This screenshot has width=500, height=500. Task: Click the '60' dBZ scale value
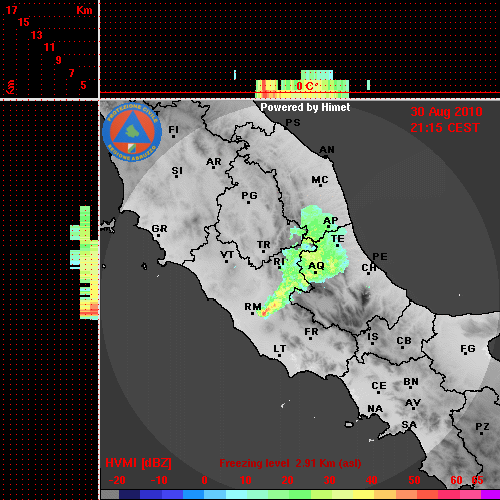point(456,480)
